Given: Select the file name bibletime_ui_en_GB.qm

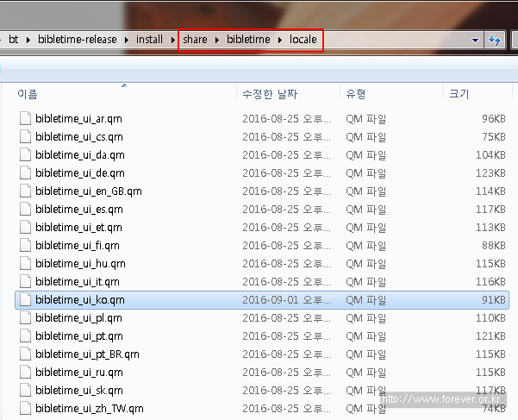Looking at the screenshot, I should (89, 191).
